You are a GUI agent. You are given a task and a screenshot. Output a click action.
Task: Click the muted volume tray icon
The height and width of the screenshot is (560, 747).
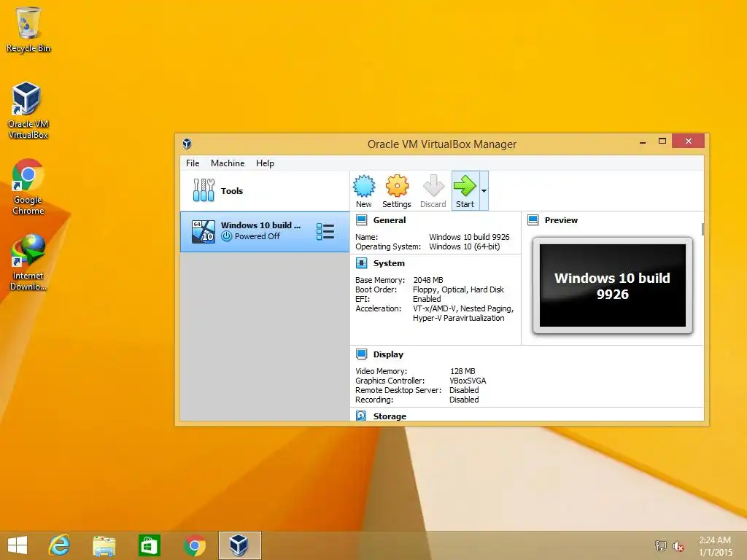[x=678, y=546]
